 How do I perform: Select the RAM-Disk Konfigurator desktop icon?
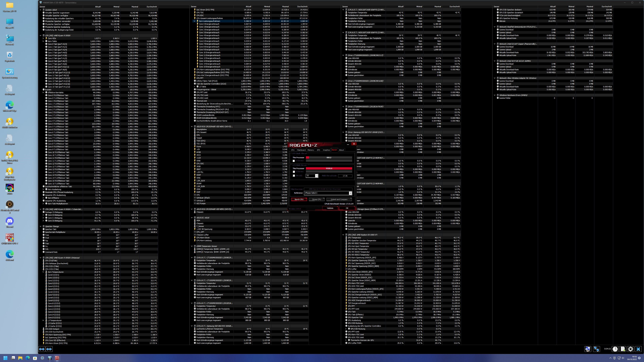10,174
